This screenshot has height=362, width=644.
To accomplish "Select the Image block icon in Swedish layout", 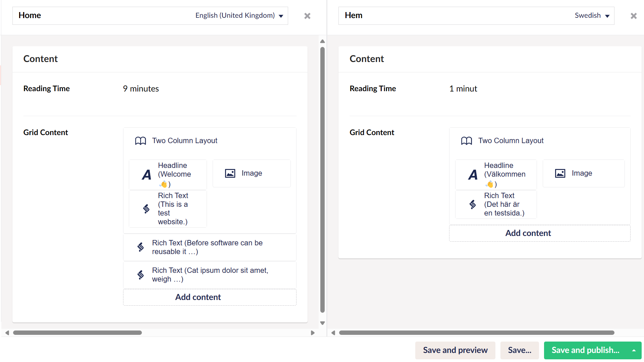I will point(559,173).
